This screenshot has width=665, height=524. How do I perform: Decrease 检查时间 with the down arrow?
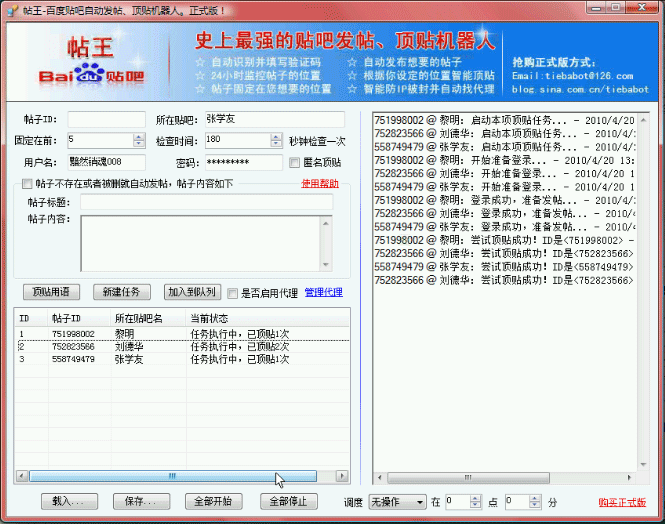tap(277, 144)
